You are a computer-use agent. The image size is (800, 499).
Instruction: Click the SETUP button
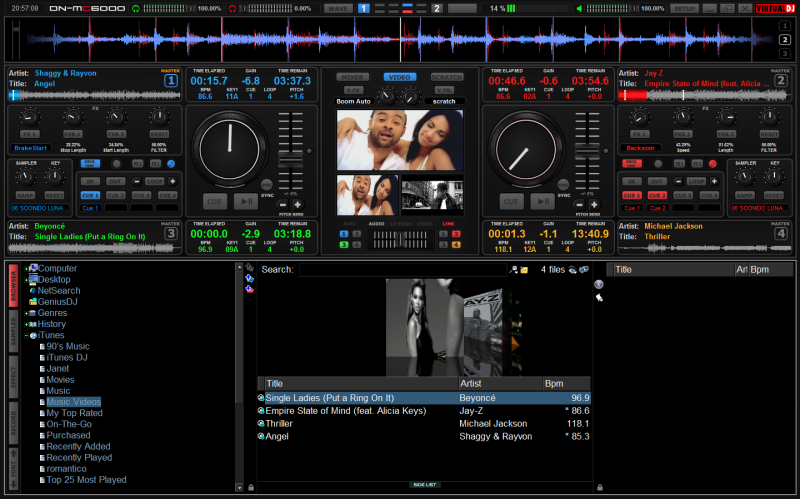(x=684, y=9)
